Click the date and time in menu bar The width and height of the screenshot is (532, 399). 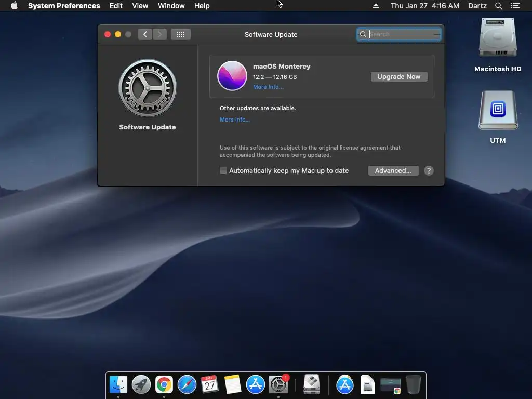point(425,6)
